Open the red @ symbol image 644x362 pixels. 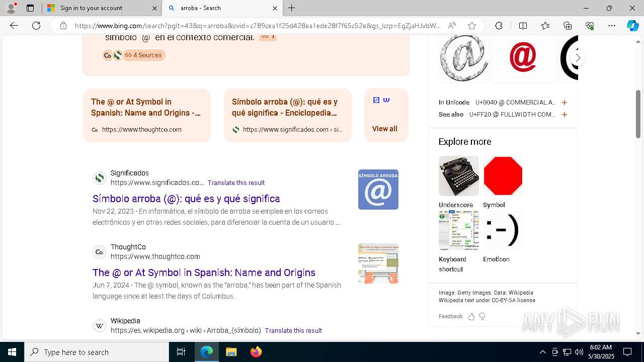point(523,58)
